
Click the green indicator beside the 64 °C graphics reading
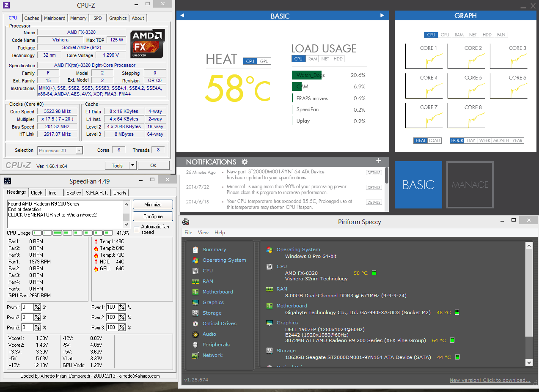[x=452, y=340]
